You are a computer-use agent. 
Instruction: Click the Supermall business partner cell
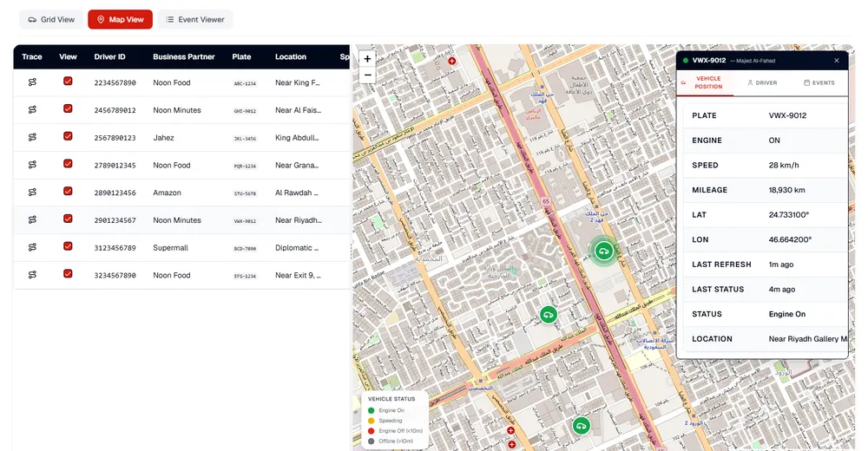click(170, 247)
